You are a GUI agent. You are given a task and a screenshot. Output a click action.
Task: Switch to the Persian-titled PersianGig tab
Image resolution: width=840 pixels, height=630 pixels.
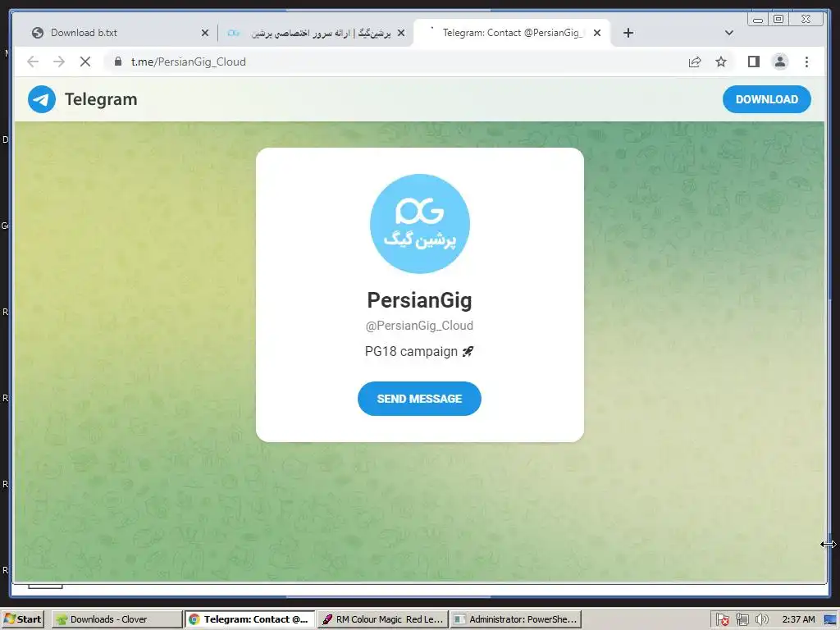[x=316, y=33]
